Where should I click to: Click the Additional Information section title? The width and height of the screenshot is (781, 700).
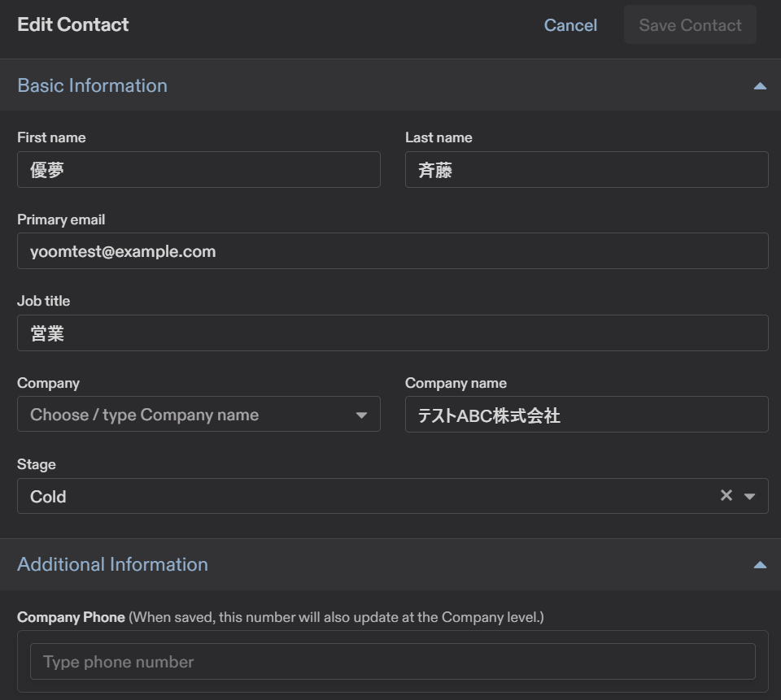pos(112,564)
